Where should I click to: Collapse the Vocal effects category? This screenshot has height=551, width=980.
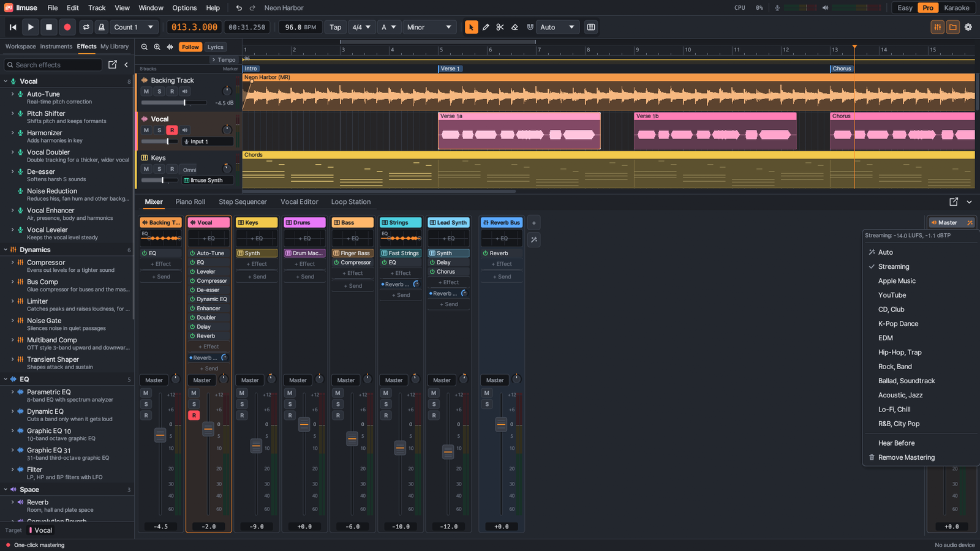point(6,81)
